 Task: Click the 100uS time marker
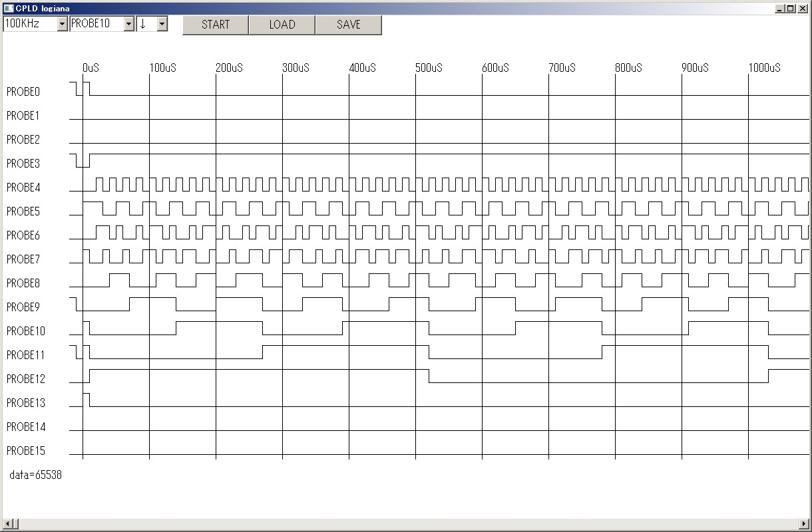click(x=163, y=68)
